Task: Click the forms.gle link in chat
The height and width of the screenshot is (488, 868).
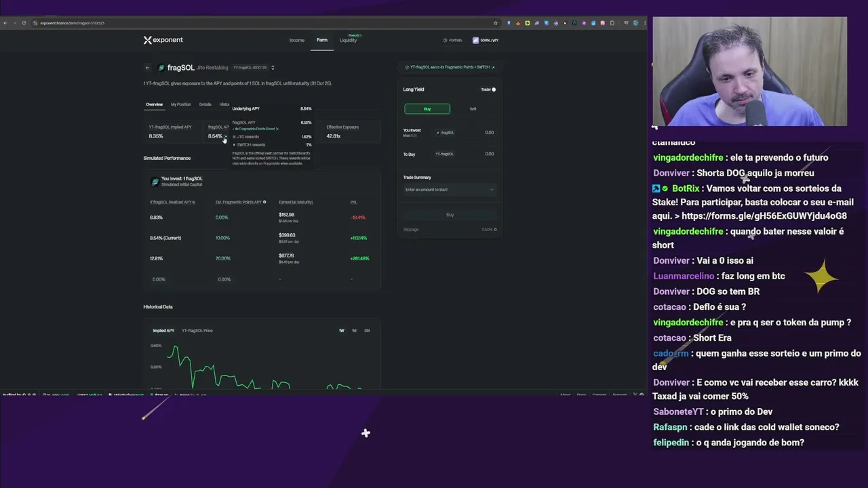Action: tap(764, 216)
